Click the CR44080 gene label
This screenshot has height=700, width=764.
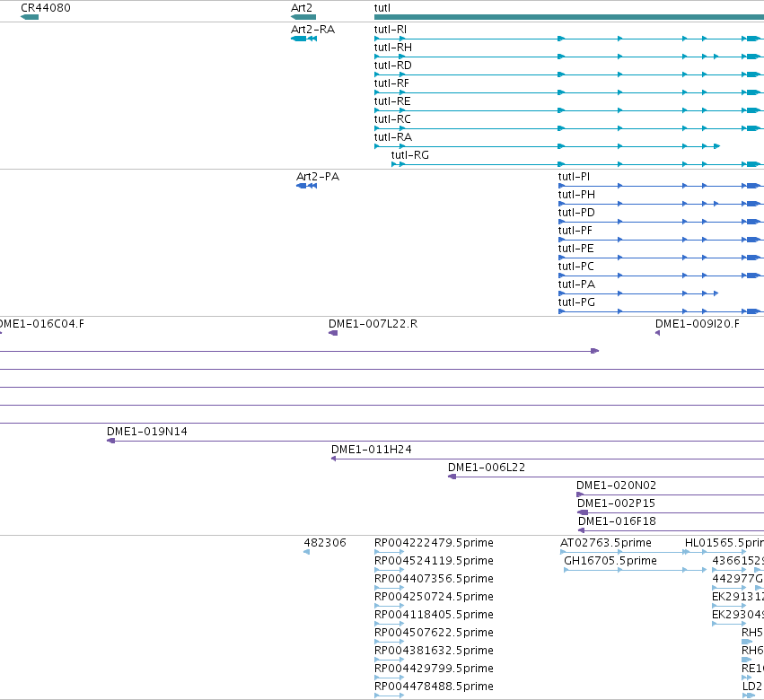pos(45,8)
